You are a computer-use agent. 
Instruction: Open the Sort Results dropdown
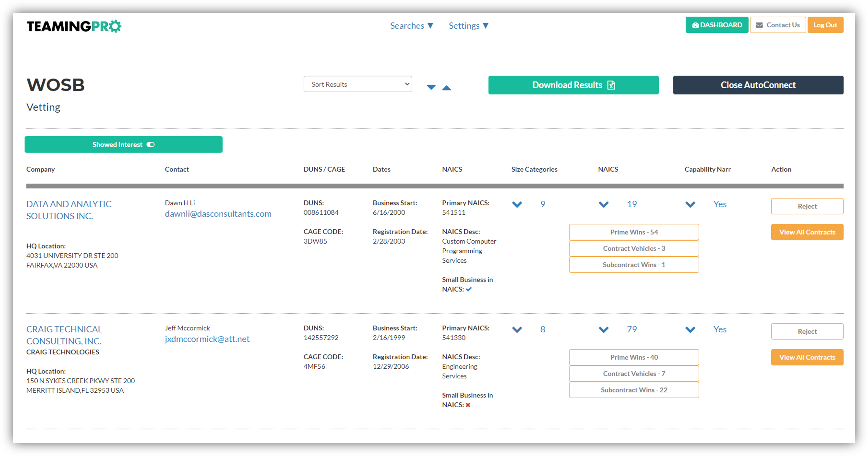coord(358,84)
